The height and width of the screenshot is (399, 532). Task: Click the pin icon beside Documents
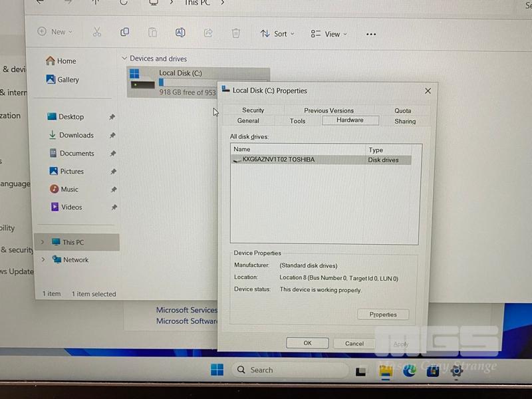113,154
